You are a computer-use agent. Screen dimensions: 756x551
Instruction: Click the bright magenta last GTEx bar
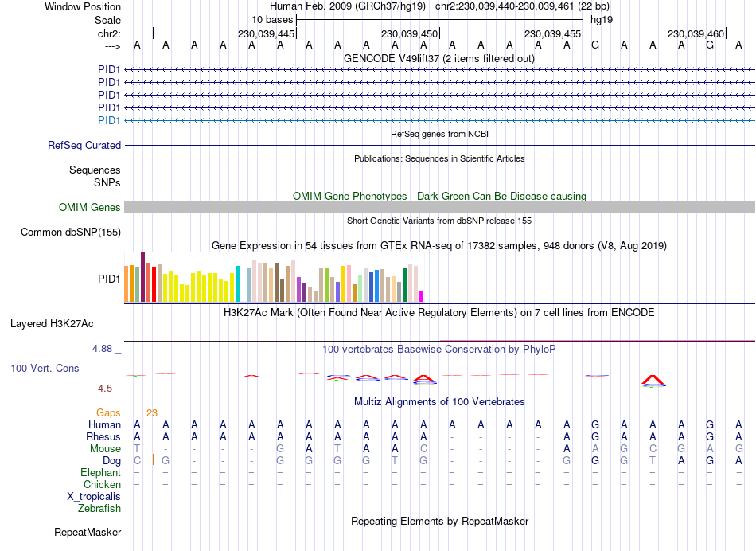(x=422, y=296)
